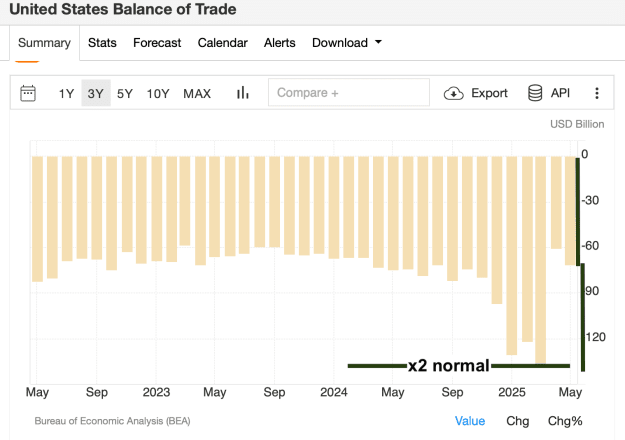Click the Bureau of Economic Analysis (BEA) source

[x=112, y=421]
